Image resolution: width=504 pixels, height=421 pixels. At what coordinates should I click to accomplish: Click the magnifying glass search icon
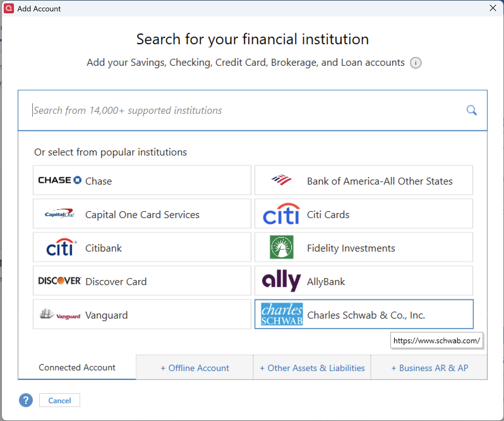coord(471,110)
